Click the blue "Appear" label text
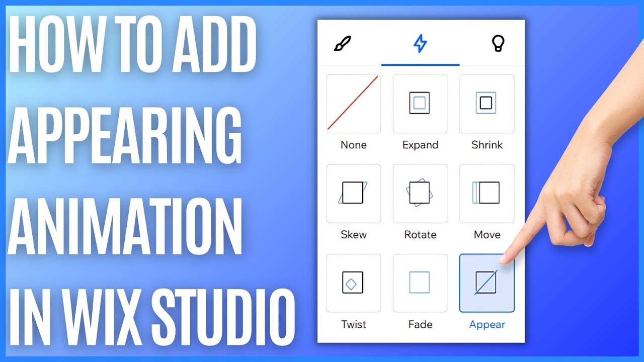Viewport: 644px width, 362px height. (487, 325)
